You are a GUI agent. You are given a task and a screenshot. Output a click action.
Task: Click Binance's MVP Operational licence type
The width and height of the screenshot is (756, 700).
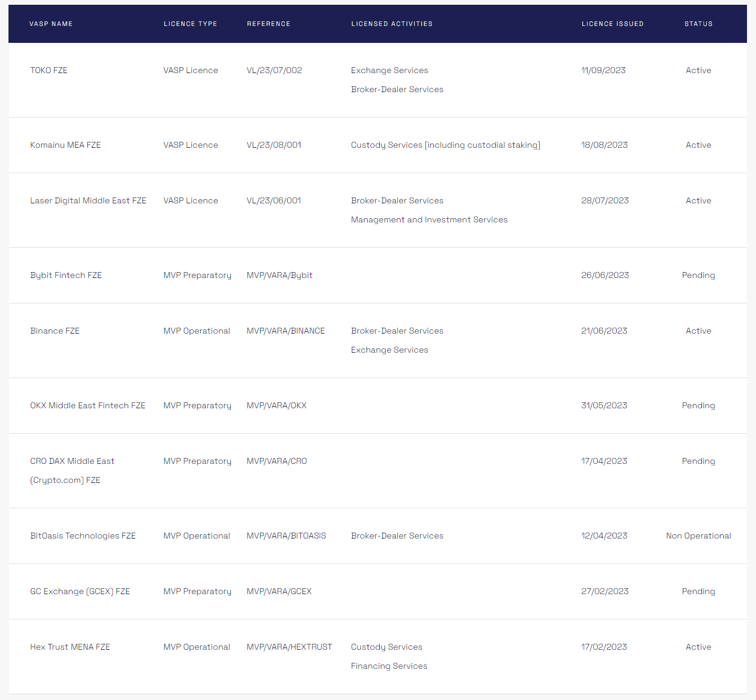[197, 331]
